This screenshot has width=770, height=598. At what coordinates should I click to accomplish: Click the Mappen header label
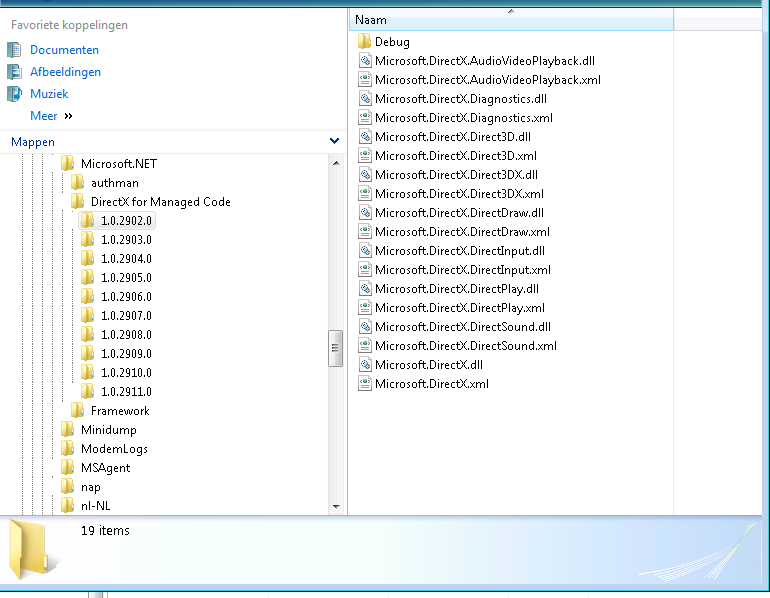33,142
